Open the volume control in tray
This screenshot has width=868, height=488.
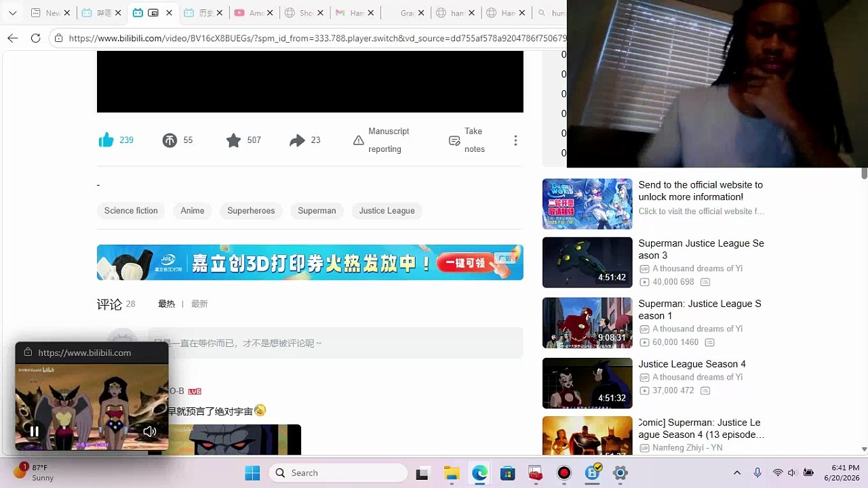tap(792, 473)
